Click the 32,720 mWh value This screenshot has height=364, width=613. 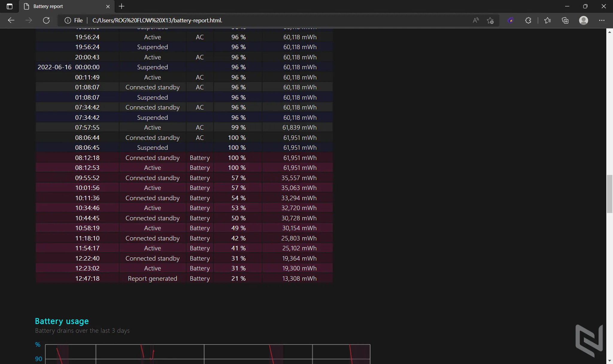click(299, 208)
